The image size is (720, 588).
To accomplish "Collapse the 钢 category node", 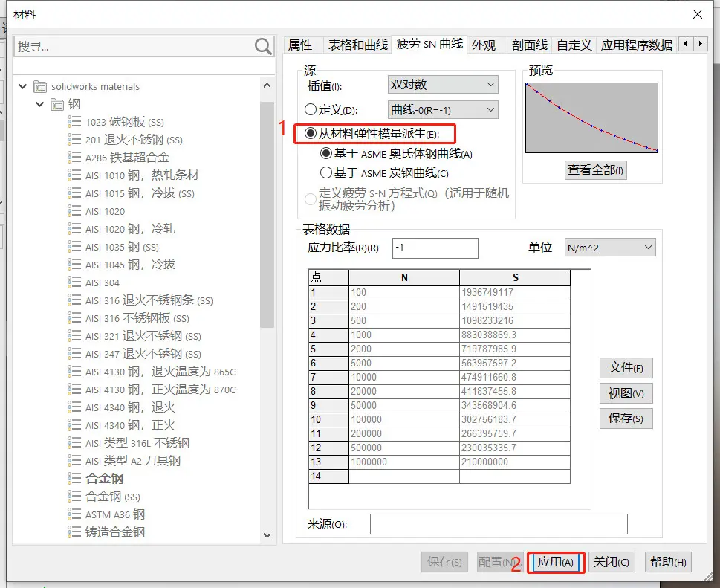I will pyautogui.click(x=40, y=104).
